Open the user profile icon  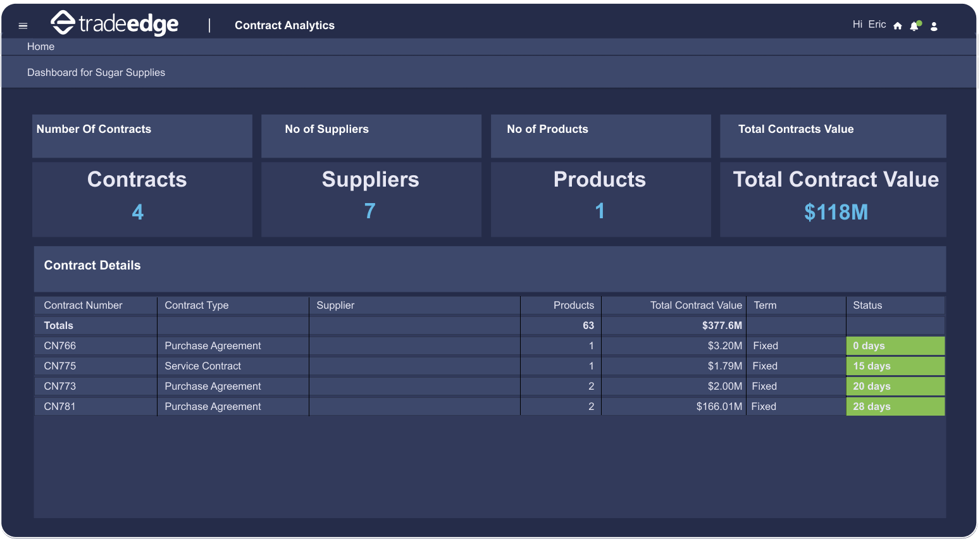(x=934, y=26)
